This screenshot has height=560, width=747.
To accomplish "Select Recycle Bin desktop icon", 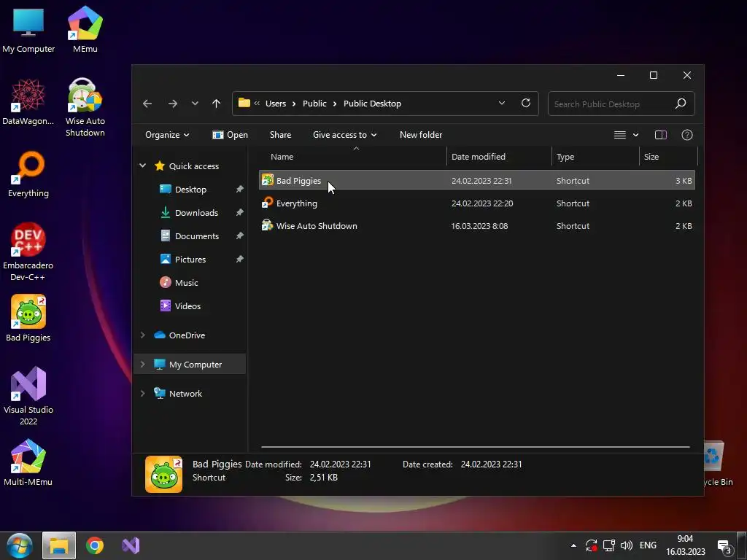I will pos(719,464).
